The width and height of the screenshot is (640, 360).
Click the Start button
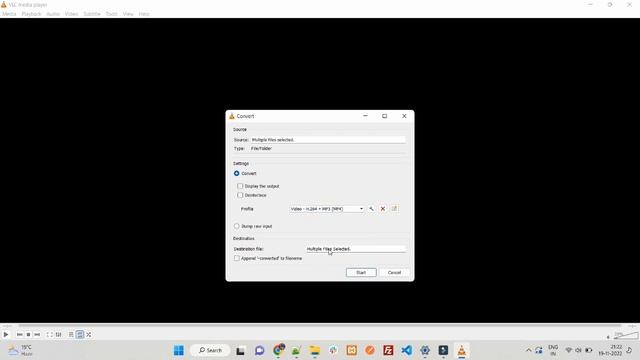[x=361, y=273]
